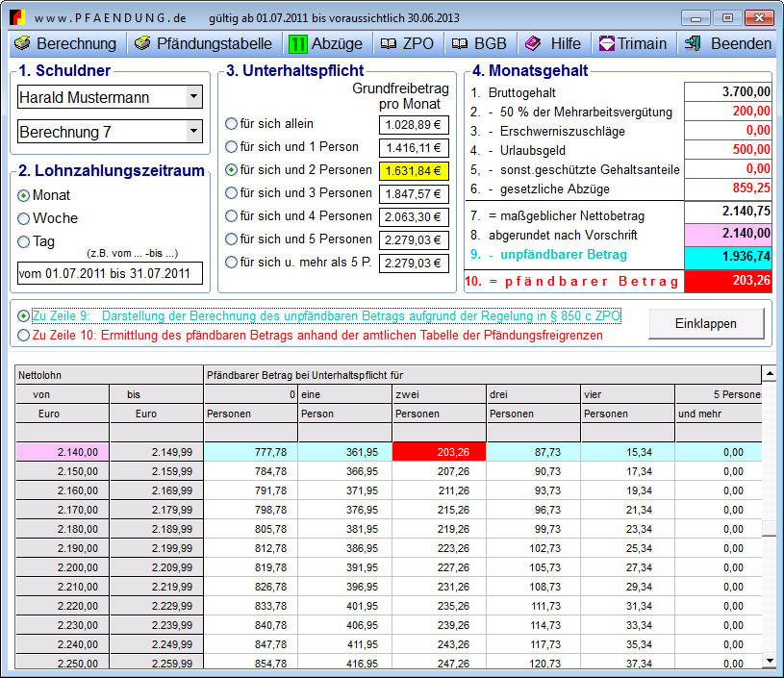
Task: Select the Tag pay period
Action: click(23, 242)
